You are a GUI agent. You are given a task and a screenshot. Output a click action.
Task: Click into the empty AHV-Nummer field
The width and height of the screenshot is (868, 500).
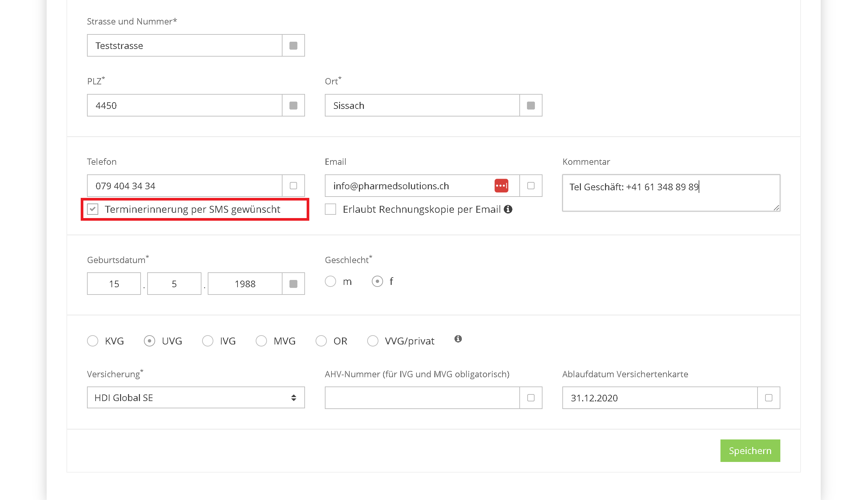point(422,398)
